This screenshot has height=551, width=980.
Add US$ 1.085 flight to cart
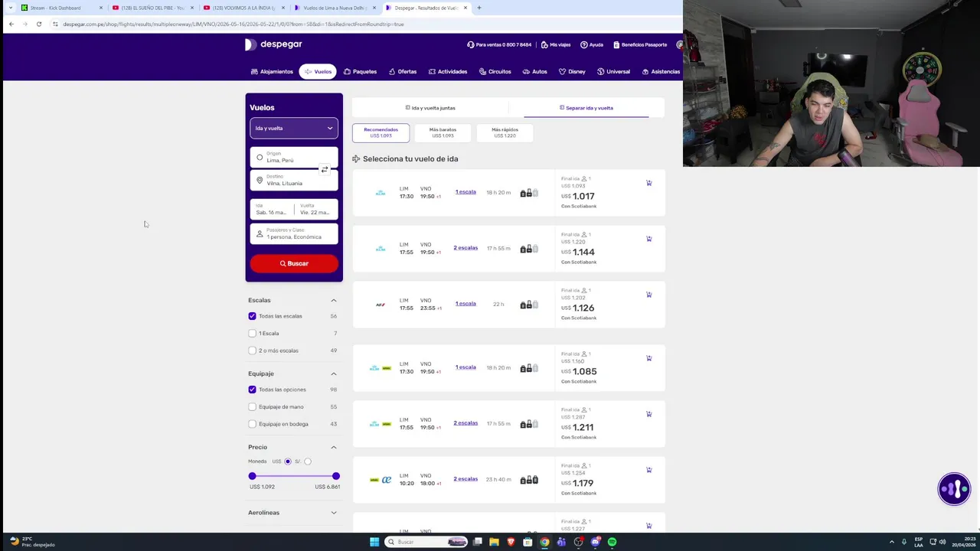click(649, 358)
